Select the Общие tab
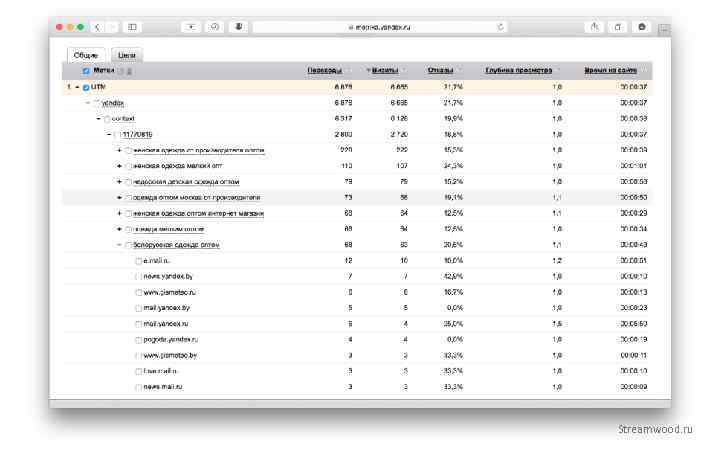 coord(86,55)
